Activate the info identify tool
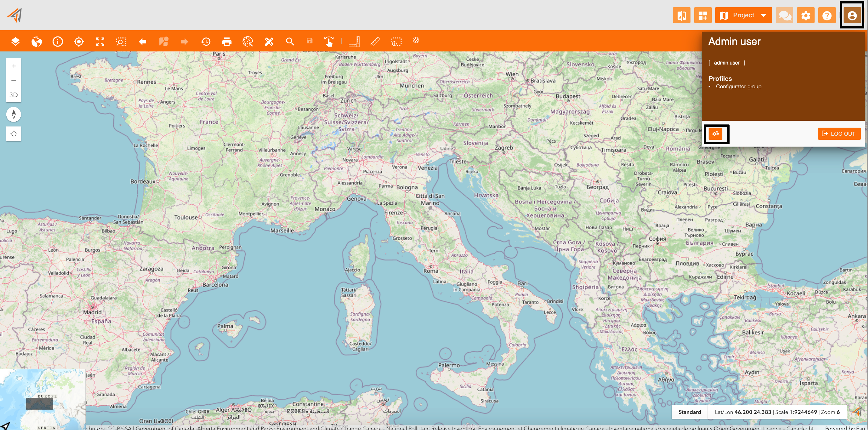868x430 pixels. (58, 41)
